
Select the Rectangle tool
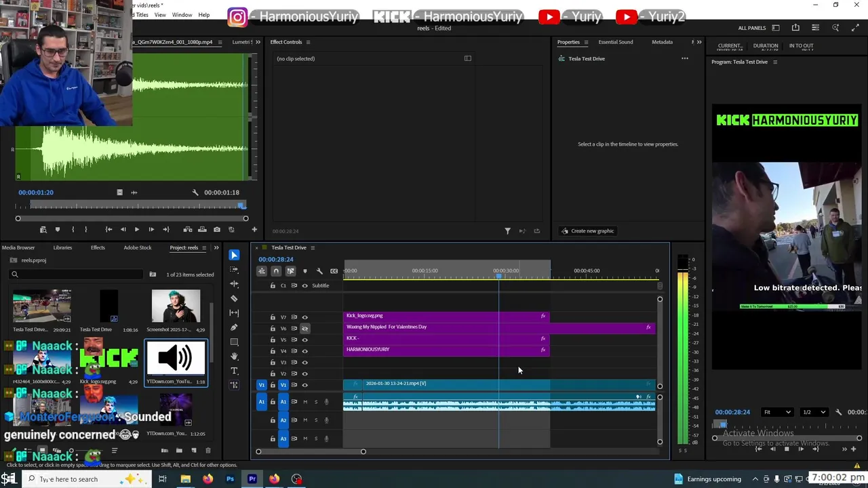click(x=234, y=342)
